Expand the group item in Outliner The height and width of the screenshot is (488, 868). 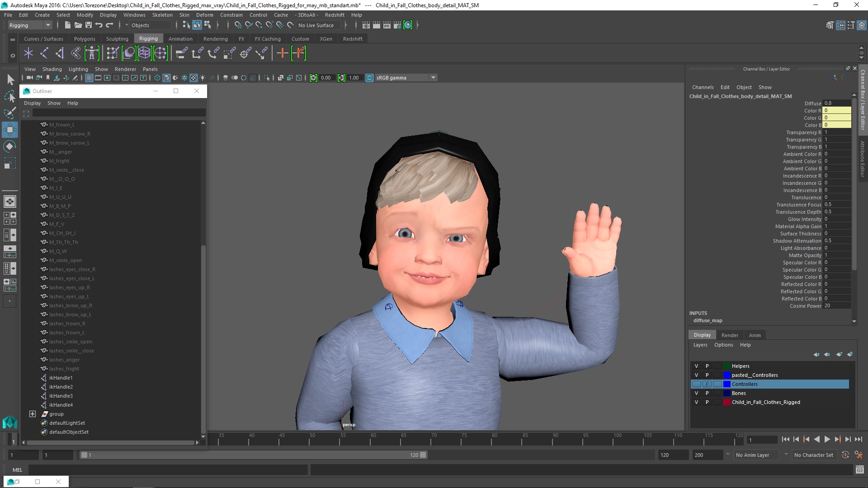coord(33,413)
